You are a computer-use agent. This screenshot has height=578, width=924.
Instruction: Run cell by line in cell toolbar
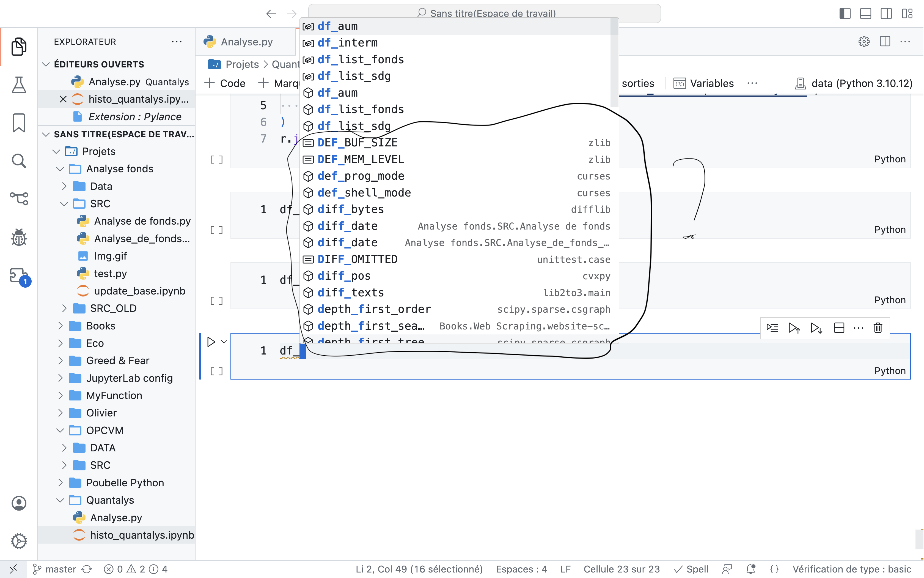click(x=772, y=328)
